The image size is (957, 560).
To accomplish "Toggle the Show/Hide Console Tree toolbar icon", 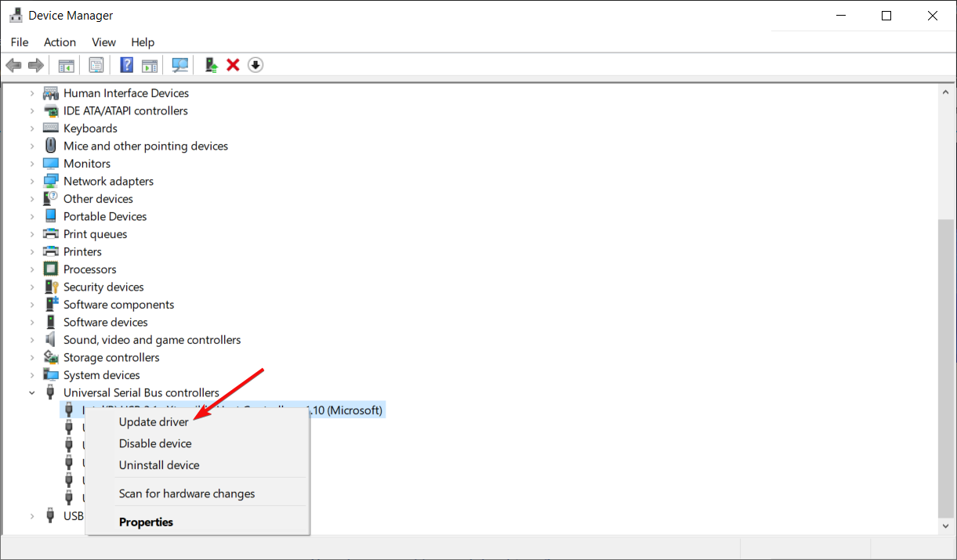I will (x=67, y=65).
